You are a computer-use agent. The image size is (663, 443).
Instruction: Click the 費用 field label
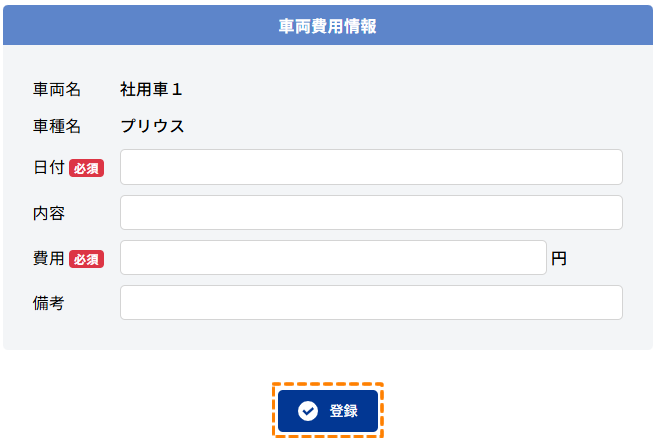(48, 258)
